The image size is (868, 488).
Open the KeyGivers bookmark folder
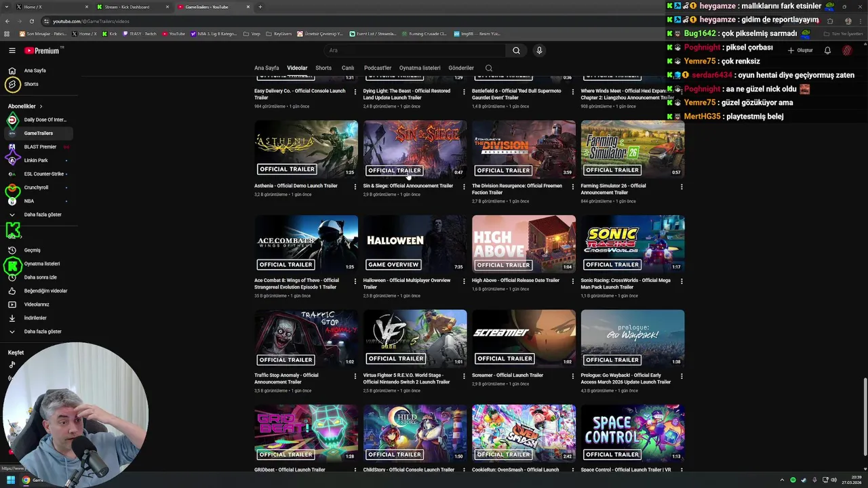[x=280, y=33]
